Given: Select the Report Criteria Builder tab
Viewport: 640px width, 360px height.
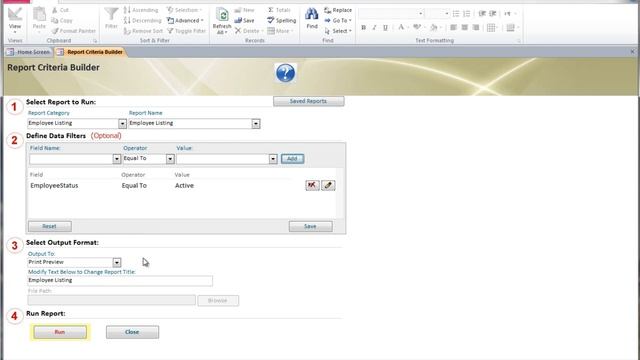Looking at the screenshot, I should tap(90, 52).
